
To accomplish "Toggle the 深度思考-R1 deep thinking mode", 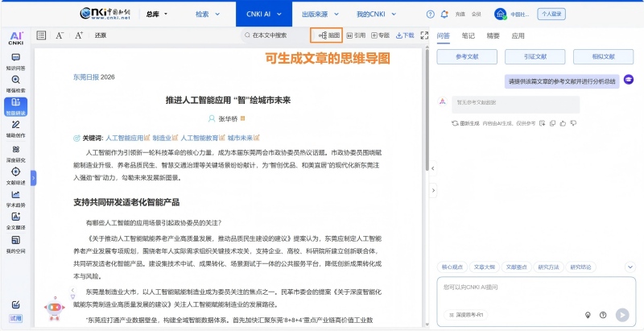I will (464, 315).
